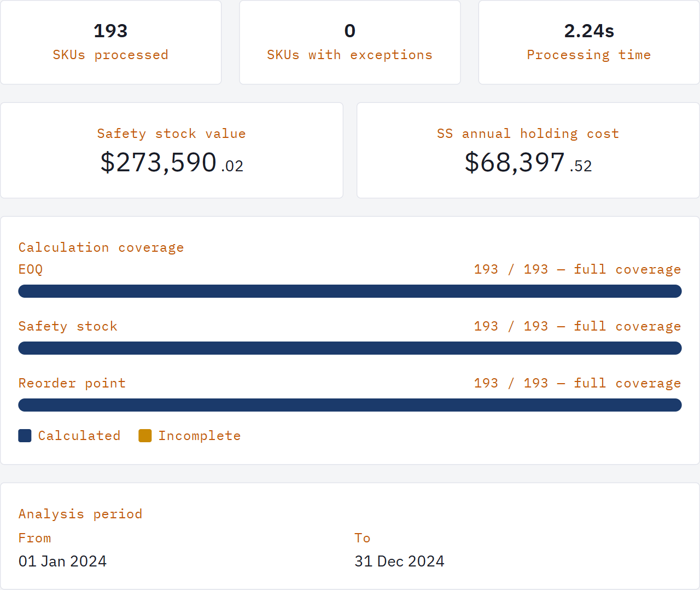This screenshot has width=700, height=590.
Task: Click the navy Calculated legend swatch
Action: click(x=25, y=436)
